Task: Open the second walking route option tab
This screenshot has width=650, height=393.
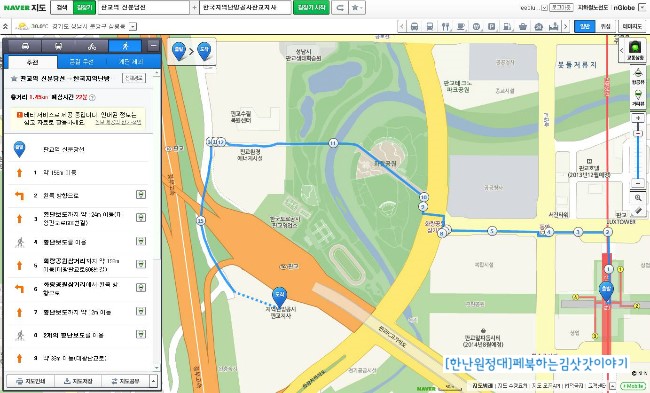Action: click(x=82, y=62)
